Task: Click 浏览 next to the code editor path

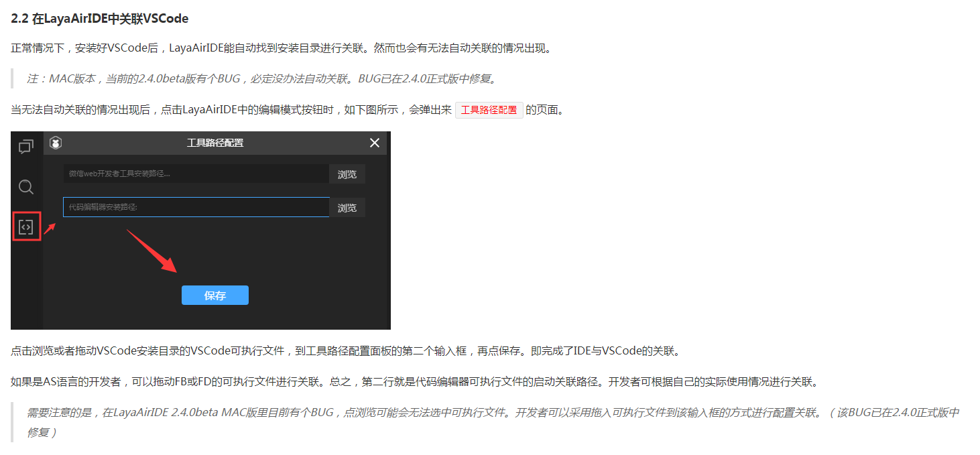Action: pyautogui.click(x=347, y=208)
